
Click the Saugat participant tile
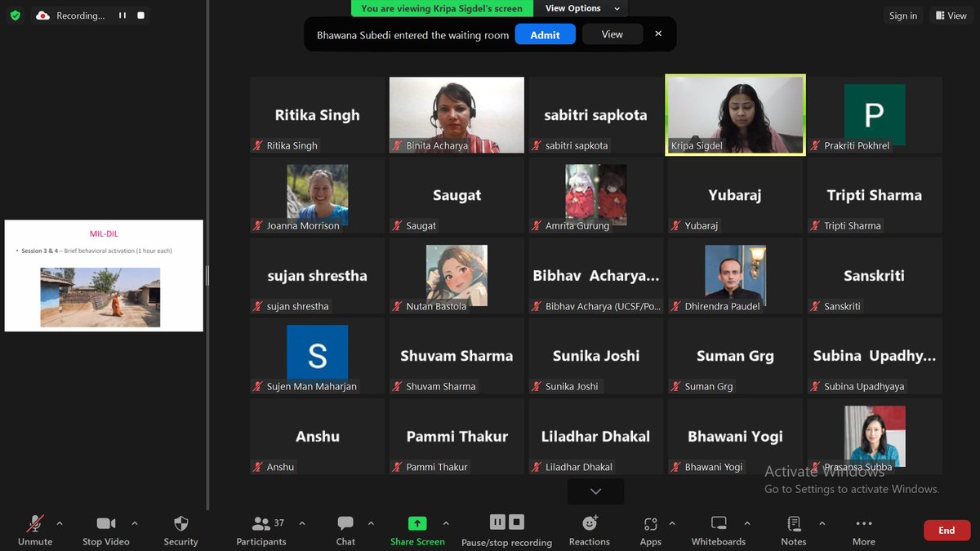(x=457, y=195)
